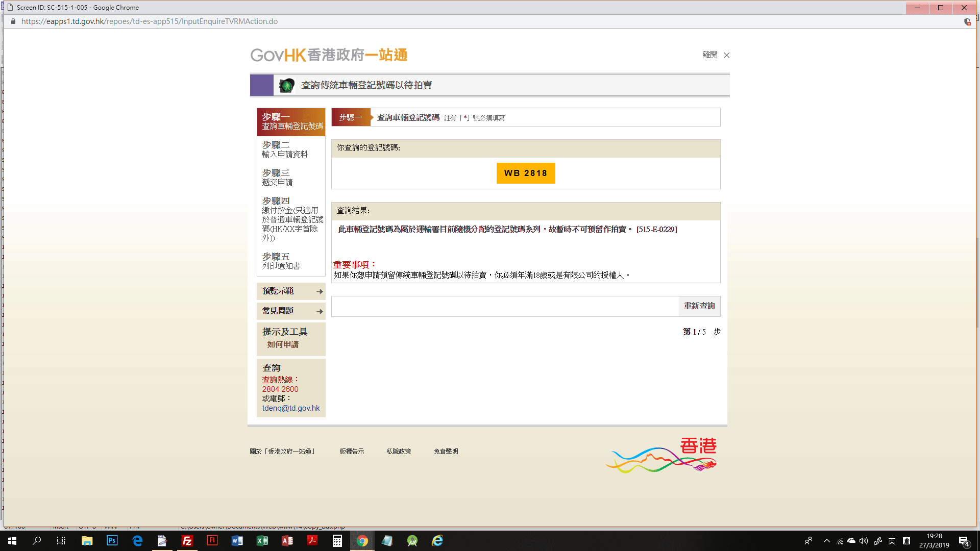
Task: Launch Photoshop from the taskbar
Action: point(112,541)
